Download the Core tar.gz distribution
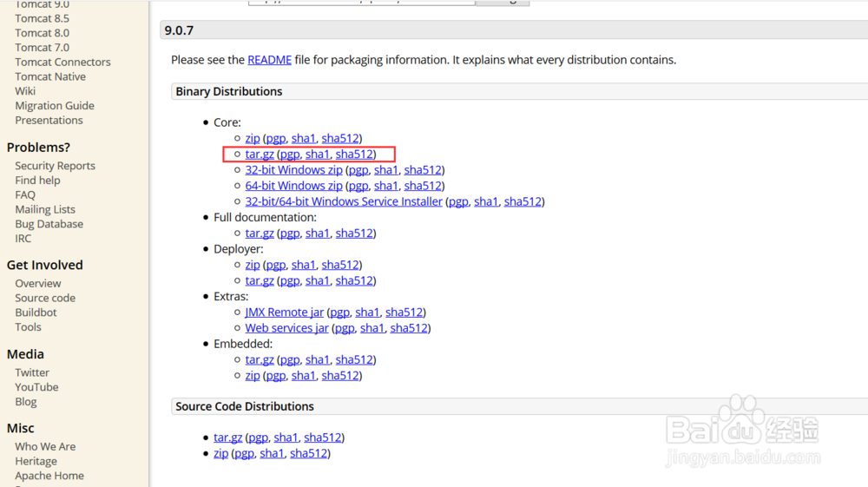 click(x=260, y=155)
